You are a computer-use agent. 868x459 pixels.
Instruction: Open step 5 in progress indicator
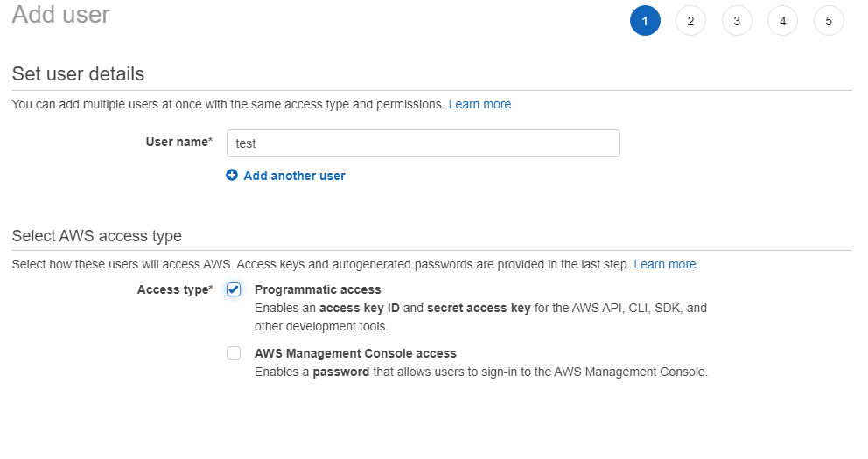click(829, 21)
